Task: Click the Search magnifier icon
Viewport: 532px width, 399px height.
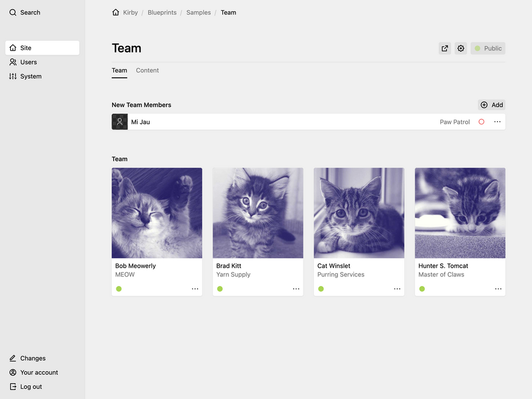Action: [x=13, y=12]
